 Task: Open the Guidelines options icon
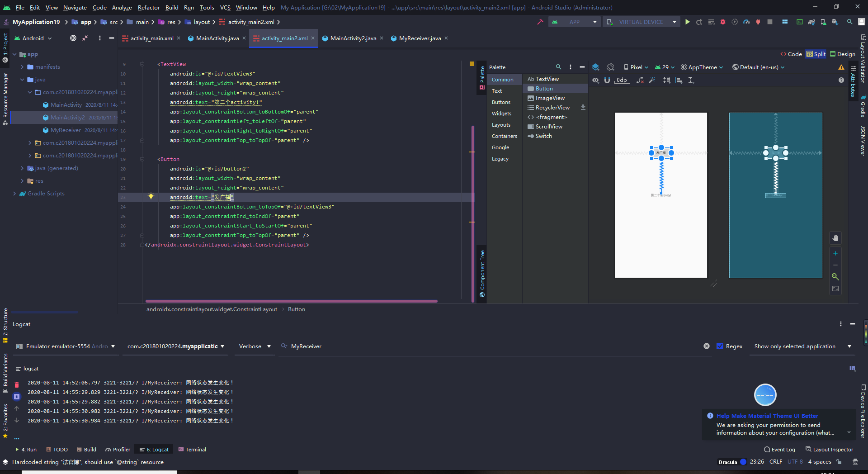[x=691, y=80]
